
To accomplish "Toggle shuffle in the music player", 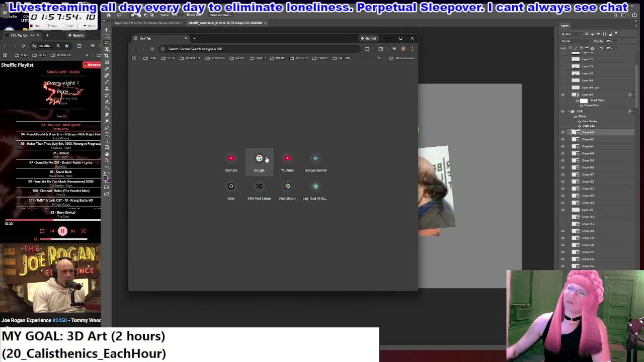I will pos(83,231).
